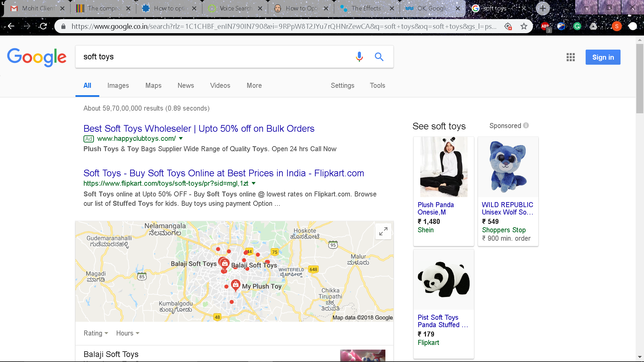Switch to Maps results
This screenshot has width=644, height=362.
coord(153,85)
